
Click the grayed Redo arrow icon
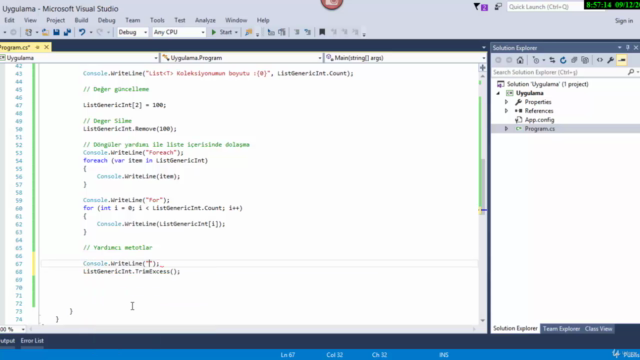100,32
